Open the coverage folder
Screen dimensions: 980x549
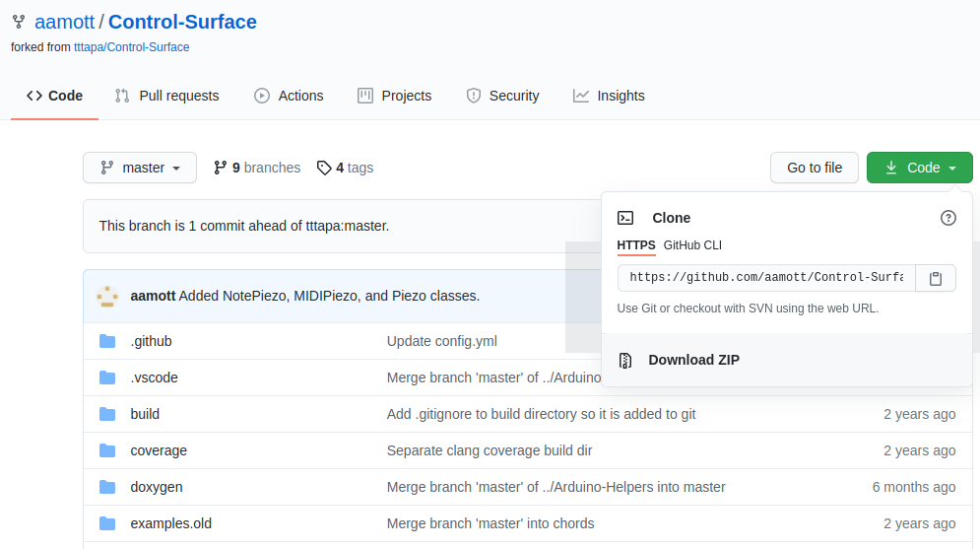pyautogui.click(x=159, y=450)
